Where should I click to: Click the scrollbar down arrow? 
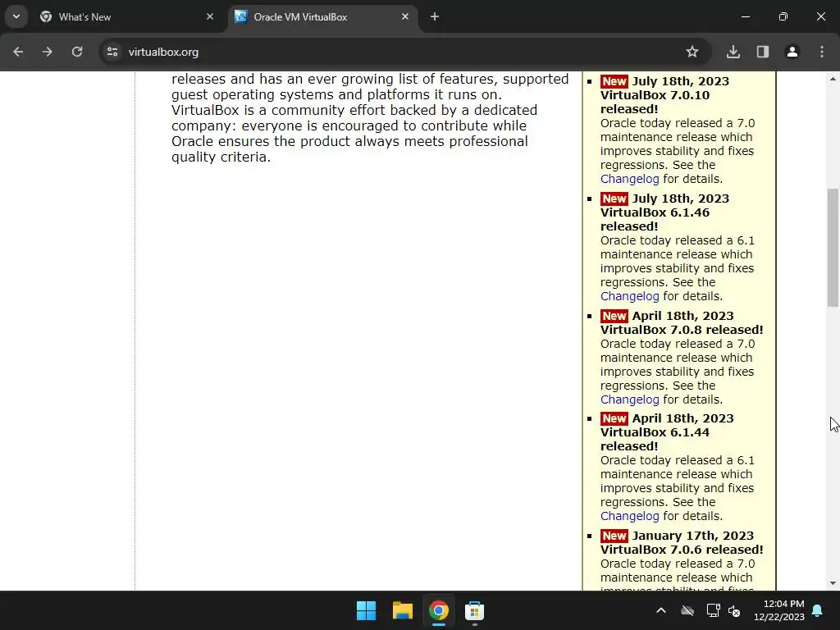tap(833, 583)
